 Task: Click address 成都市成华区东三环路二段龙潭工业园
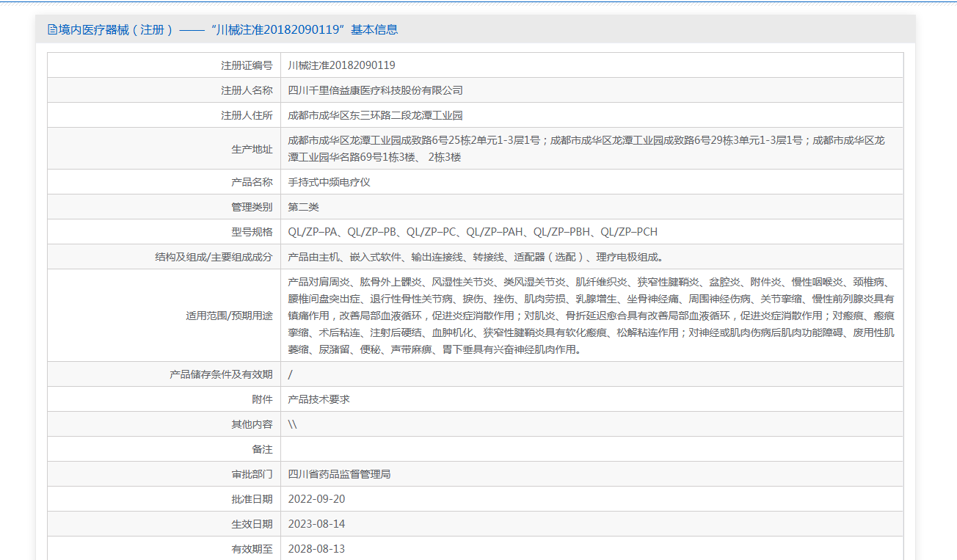tap(376, 115)
